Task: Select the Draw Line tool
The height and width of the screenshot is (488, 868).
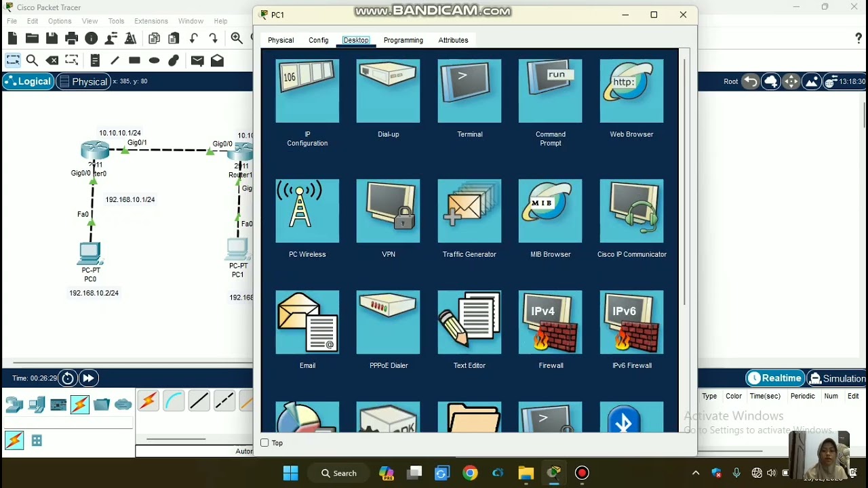Action: 115,60
